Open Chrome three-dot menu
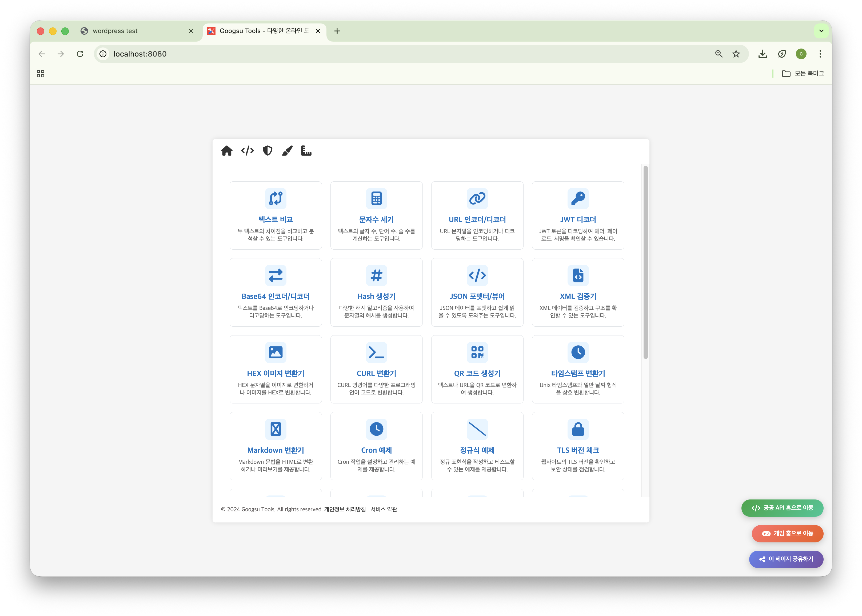This screenshot has width=862, height=616. [820, 54]
